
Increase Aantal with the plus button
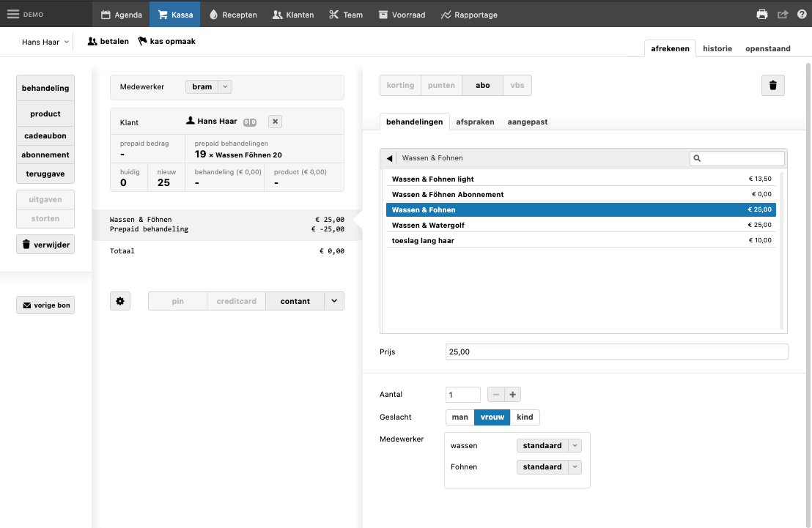pos(513,395)
